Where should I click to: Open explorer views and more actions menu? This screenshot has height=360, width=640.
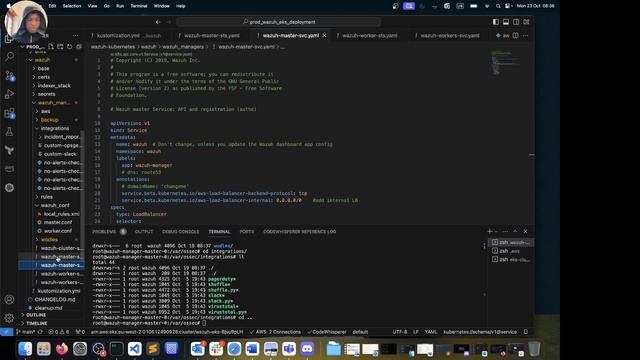coord(76,36)
